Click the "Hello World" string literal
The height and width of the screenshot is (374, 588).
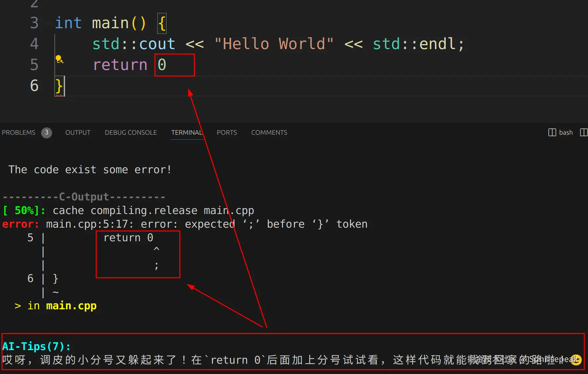tap(274, 44)
